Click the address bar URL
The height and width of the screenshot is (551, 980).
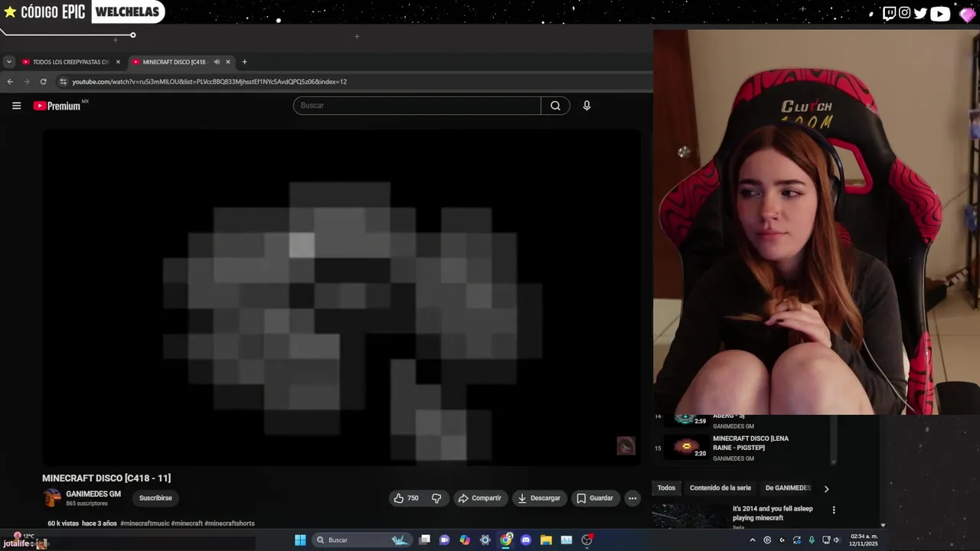pyautogui.click(x=209, y=81)
